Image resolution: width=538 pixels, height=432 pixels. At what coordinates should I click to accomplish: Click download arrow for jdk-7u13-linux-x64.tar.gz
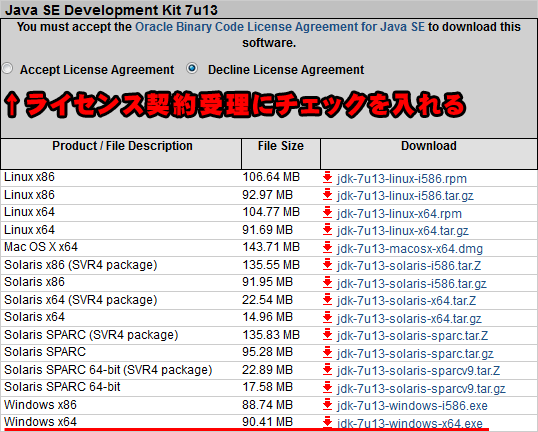click(328, 230)
